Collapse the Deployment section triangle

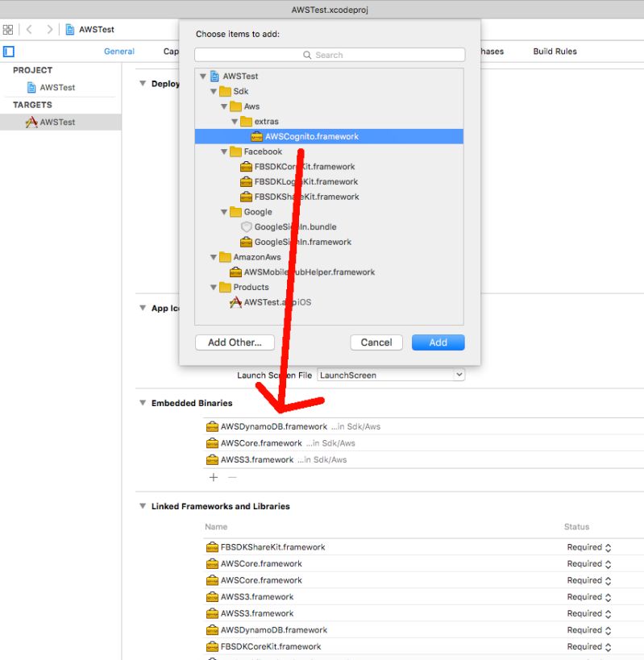(143, 84)
